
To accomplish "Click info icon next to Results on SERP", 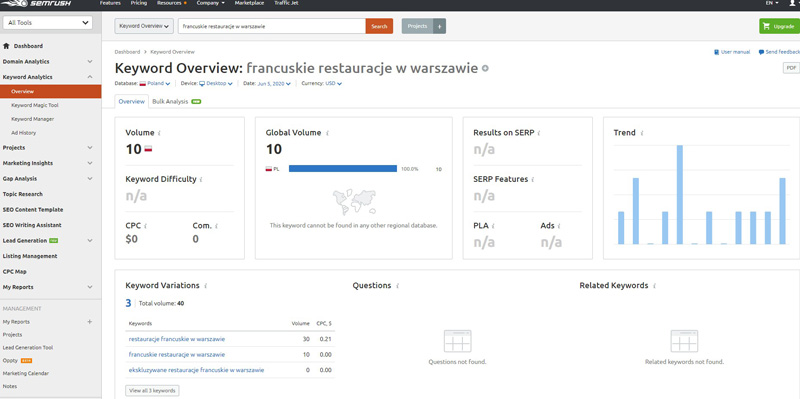I will [x=539, y=133].
